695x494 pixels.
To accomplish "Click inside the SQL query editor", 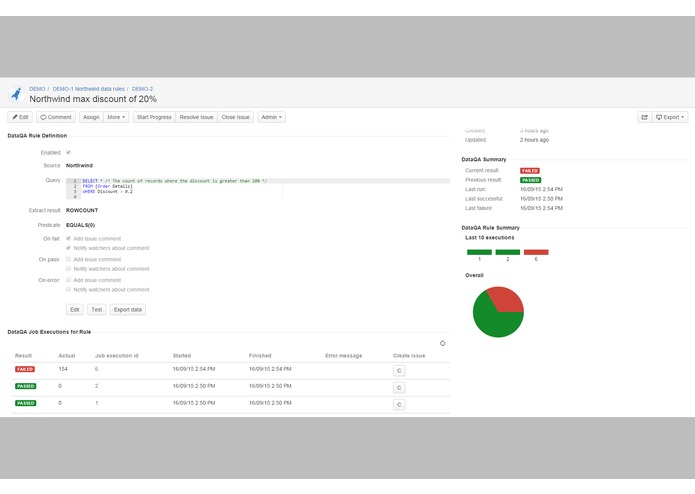I will 258,189.
